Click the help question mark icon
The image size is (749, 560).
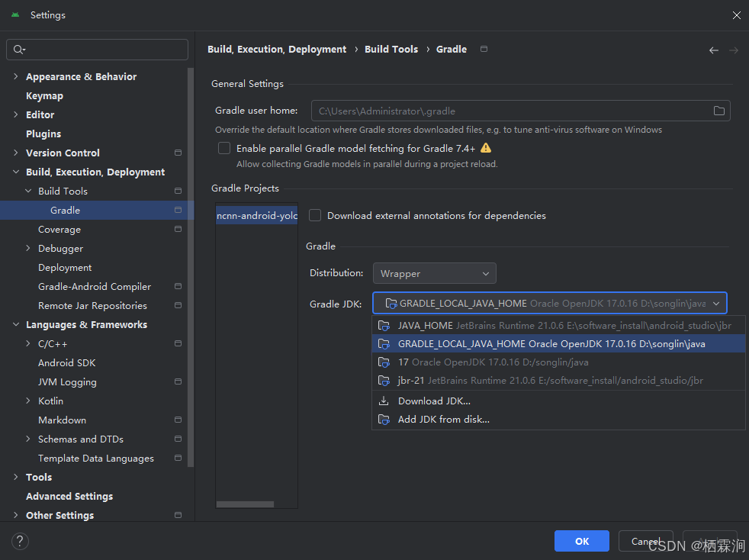(20, 542)
